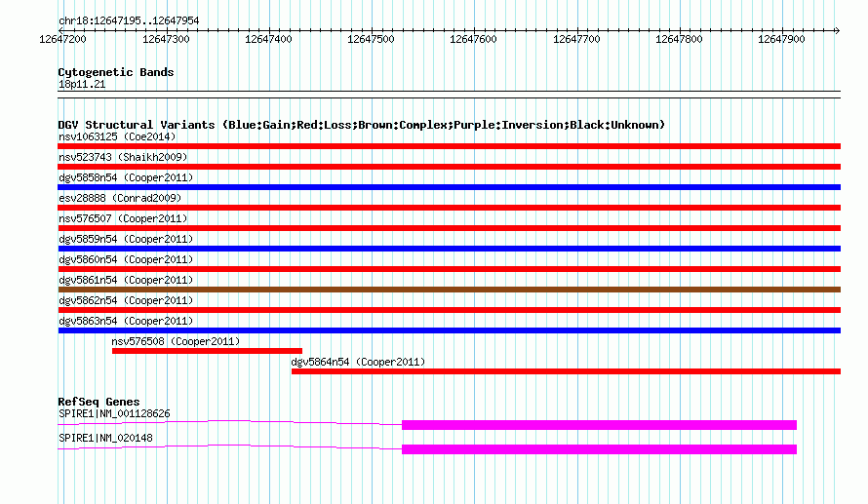Click the esv28888 (Conrad2009) red loss bar
The width and height of the screenshot is (868, 504).
pos(449,208)
